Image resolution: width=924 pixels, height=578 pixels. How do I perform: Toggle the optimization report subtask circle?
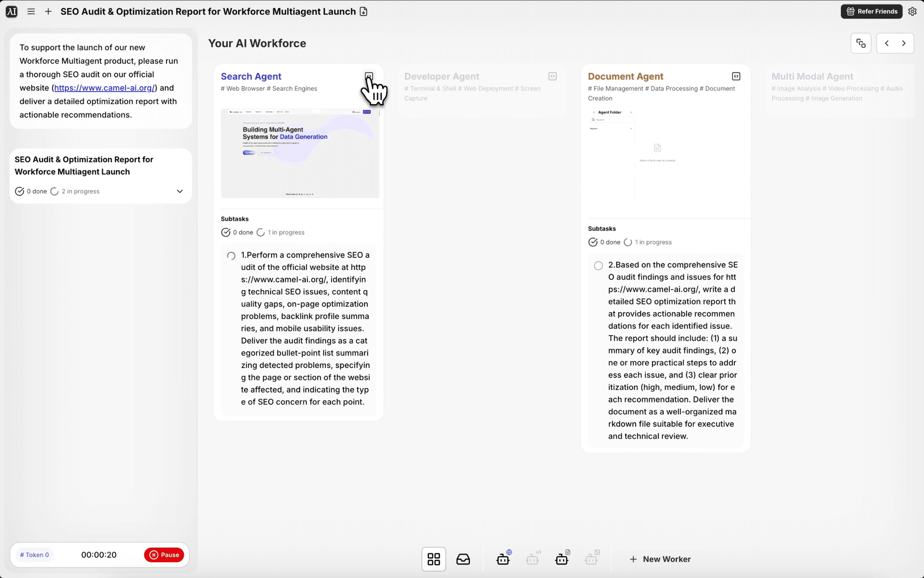[598, 266]
